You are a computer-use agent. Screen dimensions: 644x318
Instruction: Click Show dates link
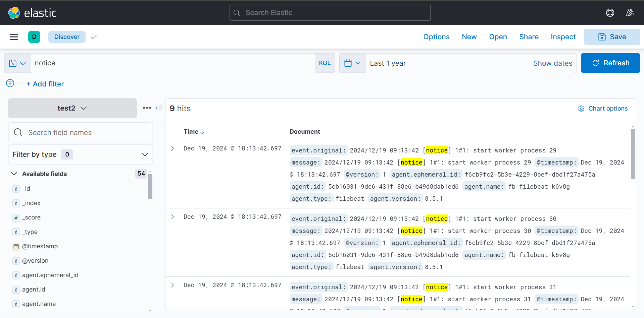click(553, 63)
